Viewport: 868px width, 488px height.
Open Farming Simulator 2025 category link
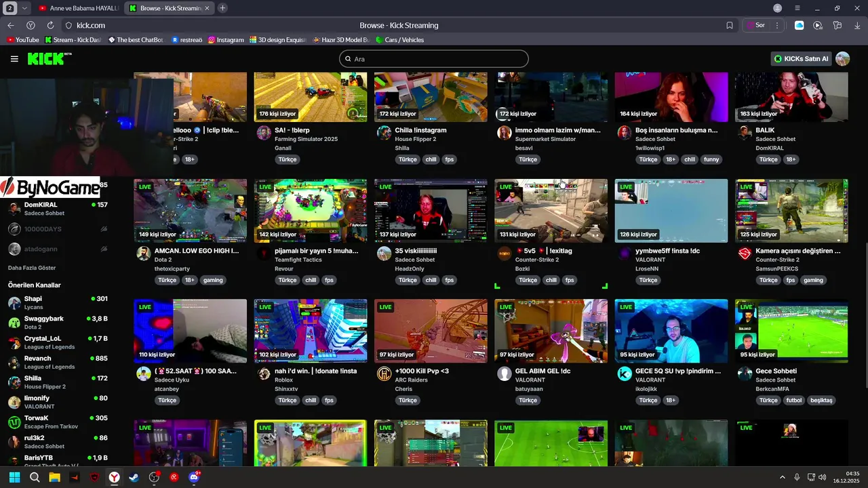tap(306, 139)
